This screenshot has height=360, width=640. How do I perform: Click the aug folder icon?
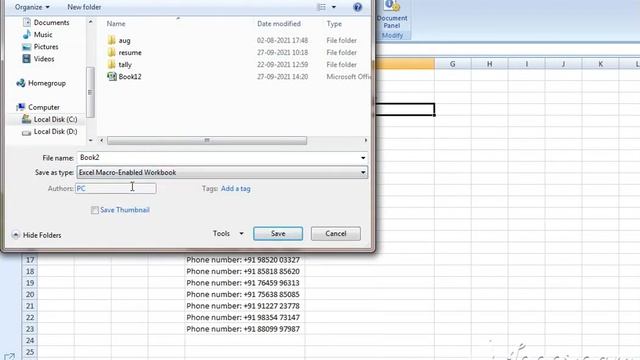tap(111, 40)
